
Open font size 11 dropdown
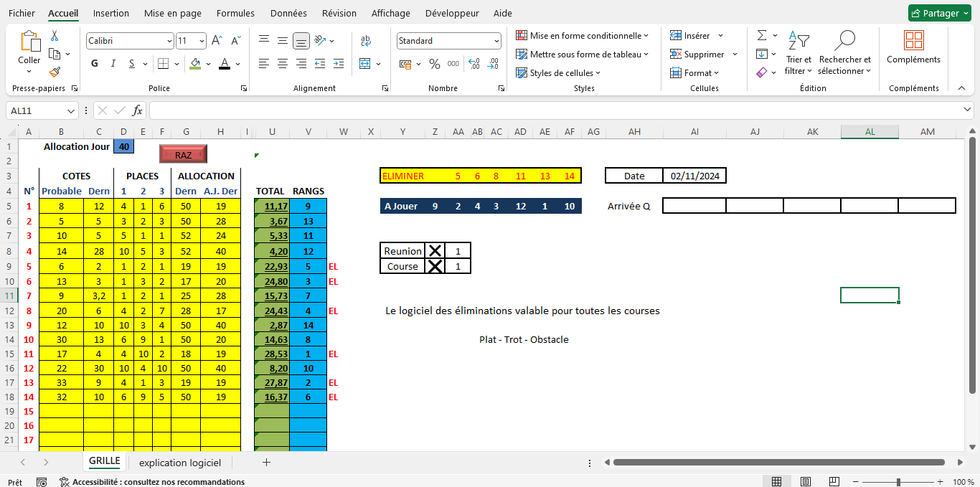(202, 41)
